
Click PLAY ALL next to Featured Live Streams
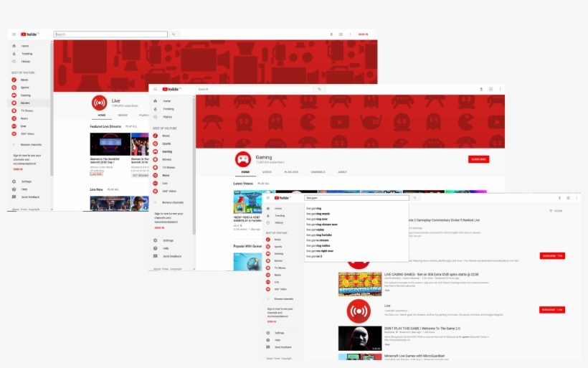coord(131,126)
